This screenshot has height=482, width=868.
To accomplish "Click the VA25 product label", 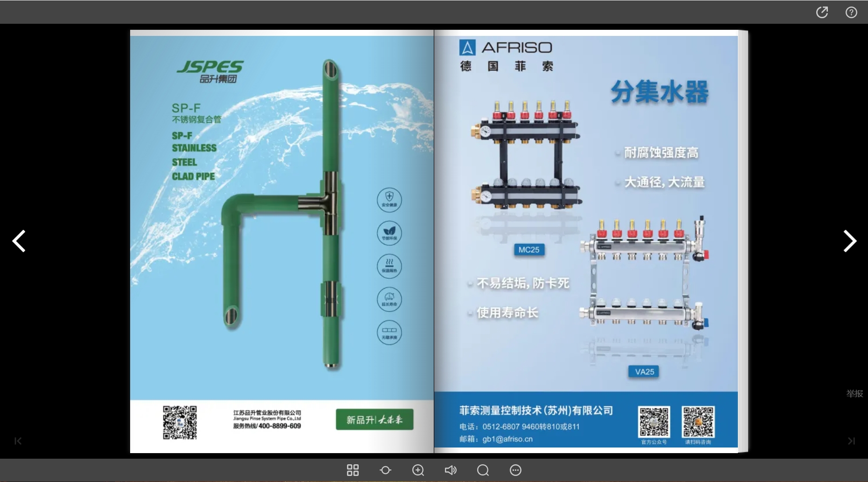I will point(644,372).
